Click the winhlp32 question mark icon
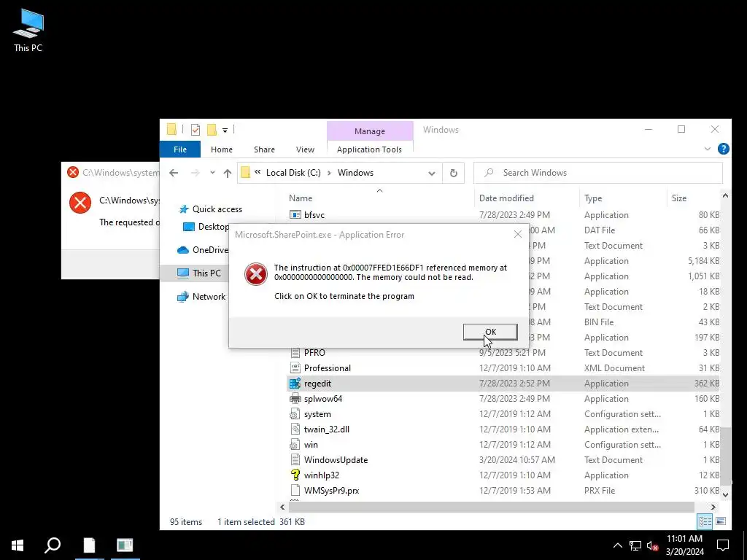The height and width of the screenshot is (560, 747). [295, 475]
